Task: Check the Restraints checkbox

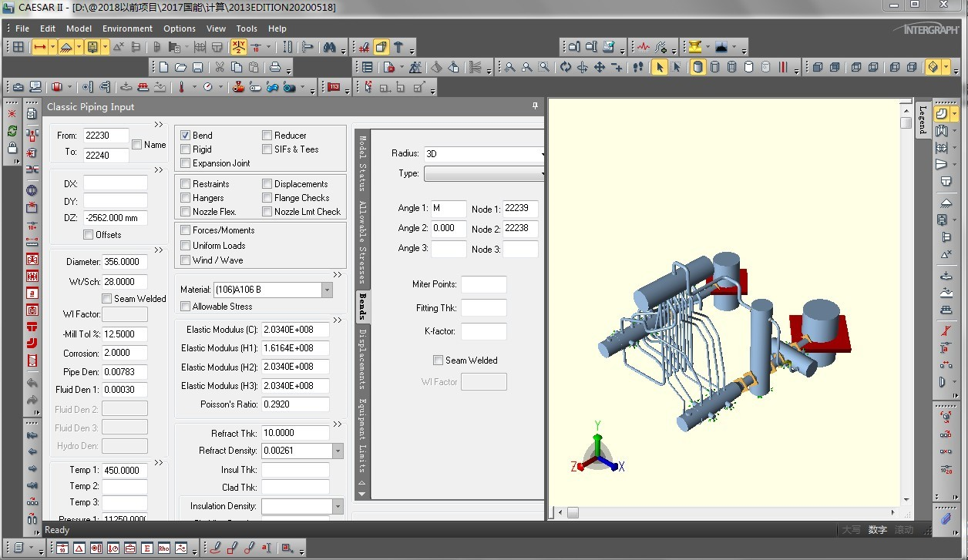Action: click(185, 184)
